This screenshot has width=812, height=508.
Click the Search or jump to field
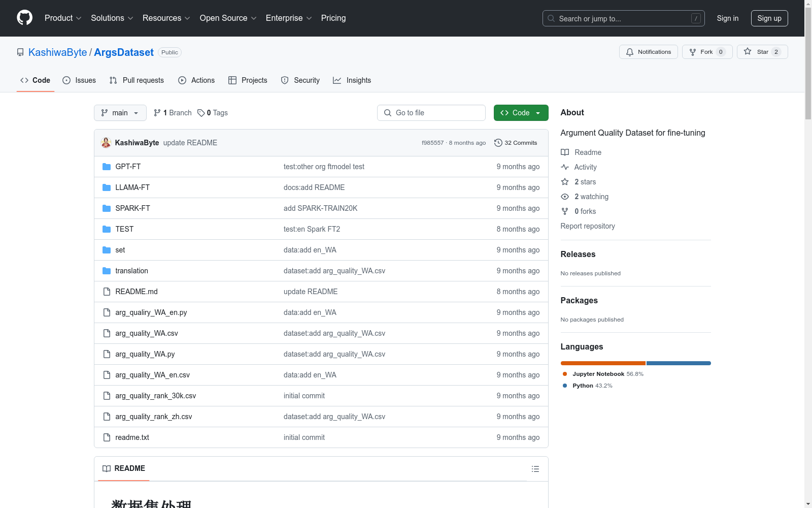[624, 18]
